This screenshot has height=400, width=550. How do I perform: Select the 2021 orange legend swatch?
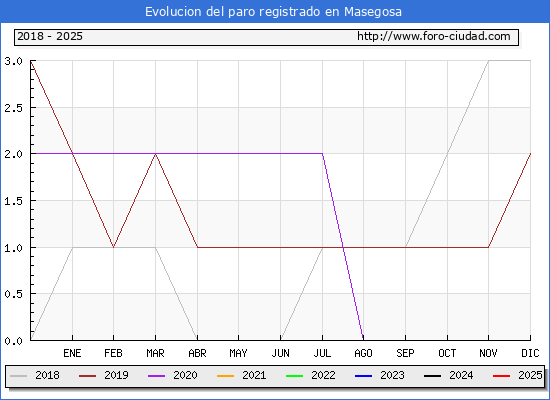pos(226,376)
